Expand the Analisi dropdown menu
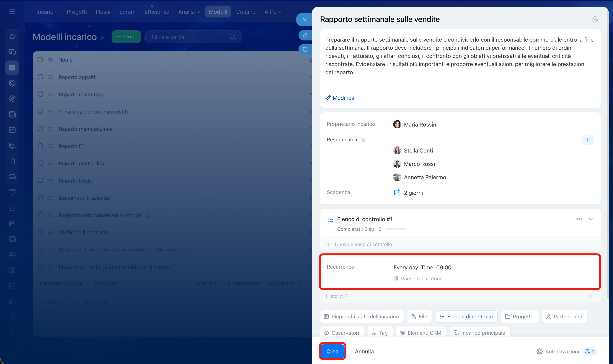 (189, 12)
